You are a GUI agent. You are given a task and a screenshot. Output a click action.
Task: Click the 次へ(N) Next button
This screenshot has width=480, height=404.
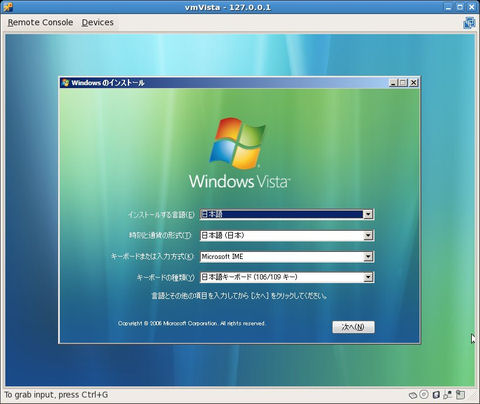click(353, 327)
